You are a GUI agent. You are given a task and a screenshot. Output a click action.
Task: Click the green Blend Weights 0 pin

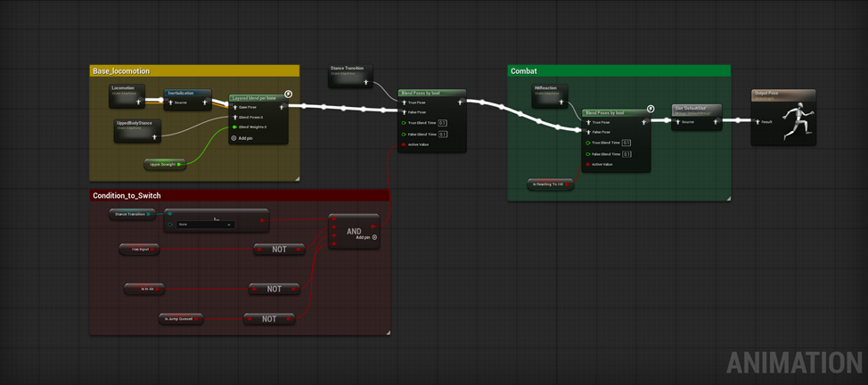[x=234, y=127]
